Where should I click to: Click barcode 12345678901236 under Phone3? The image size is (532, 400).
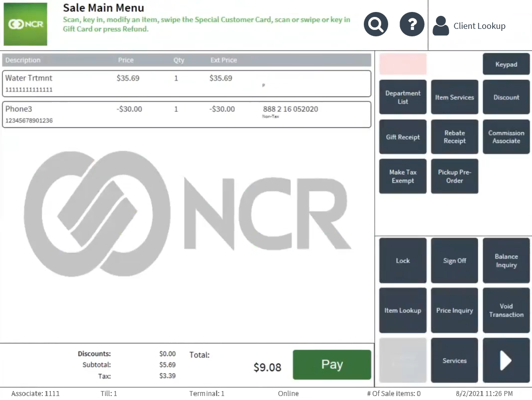click(29, 121)
